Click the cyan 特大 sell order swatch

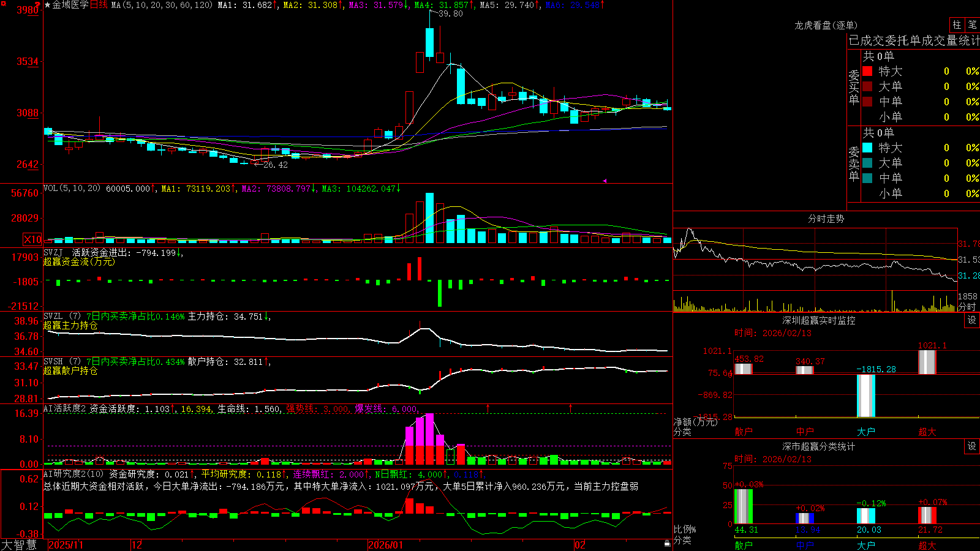click(867, 148)
